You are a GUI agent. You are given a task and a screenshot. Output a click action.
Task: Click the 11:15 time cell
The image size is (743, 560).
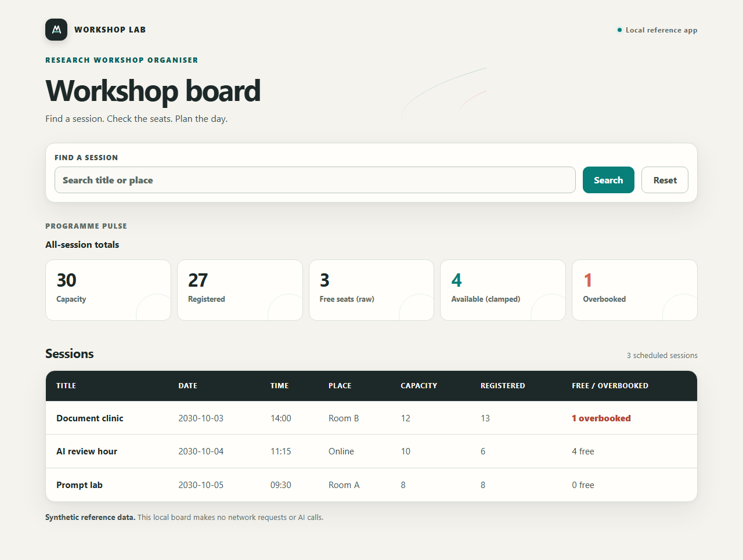(281, 451)
